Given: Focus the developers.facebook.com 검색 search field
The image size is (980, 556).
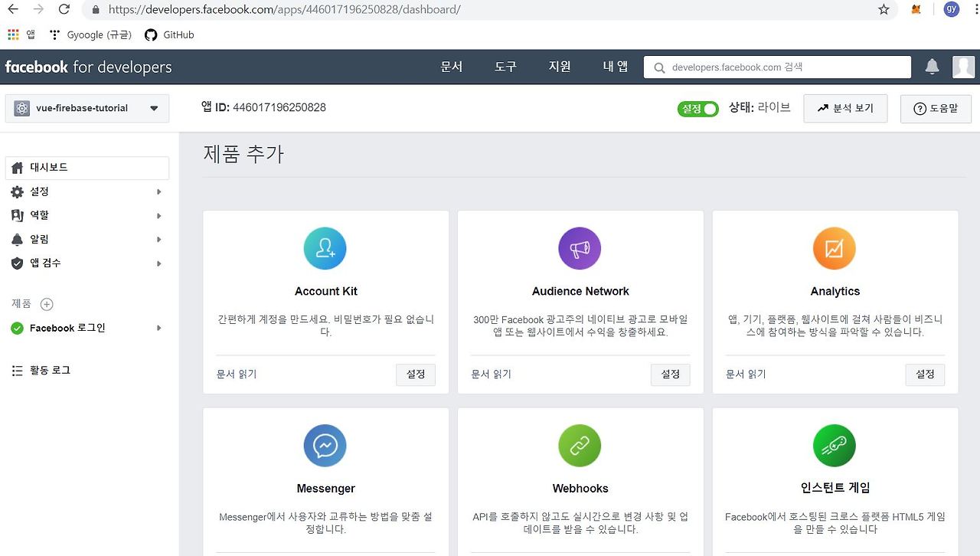Looking at the screenshot, I should click(777, 67).
